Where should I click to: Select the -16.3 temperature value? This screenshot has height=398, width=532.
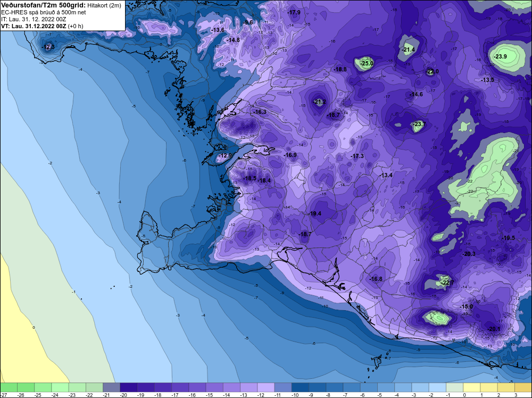coord(260,112)
